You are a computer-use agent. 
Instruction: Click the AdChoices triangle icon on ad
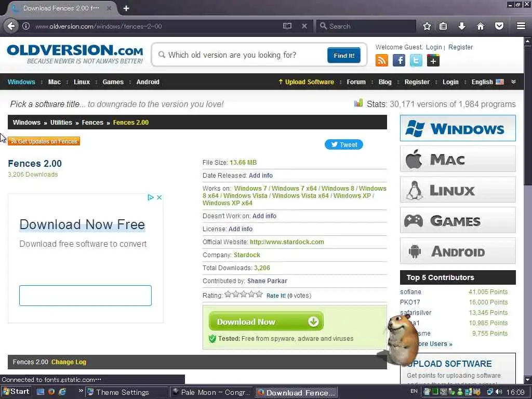pyautogui.click(x=151, y=197)
